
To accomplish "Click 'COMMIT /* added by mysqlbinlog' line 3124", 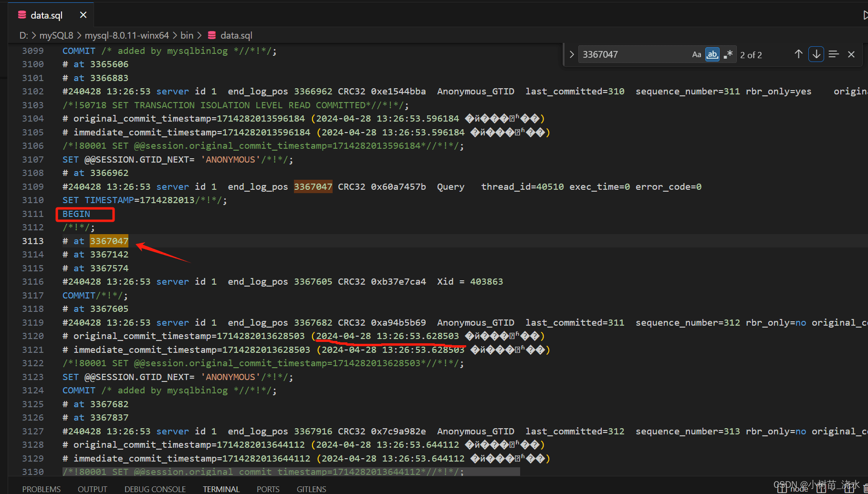I will tap(145, 390).
